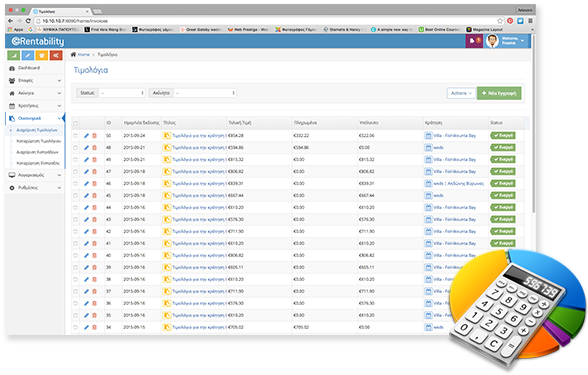Open Καταχώρηση Είσπραξης submenu item
588x375 pixels.
click(x=37, y=164)
